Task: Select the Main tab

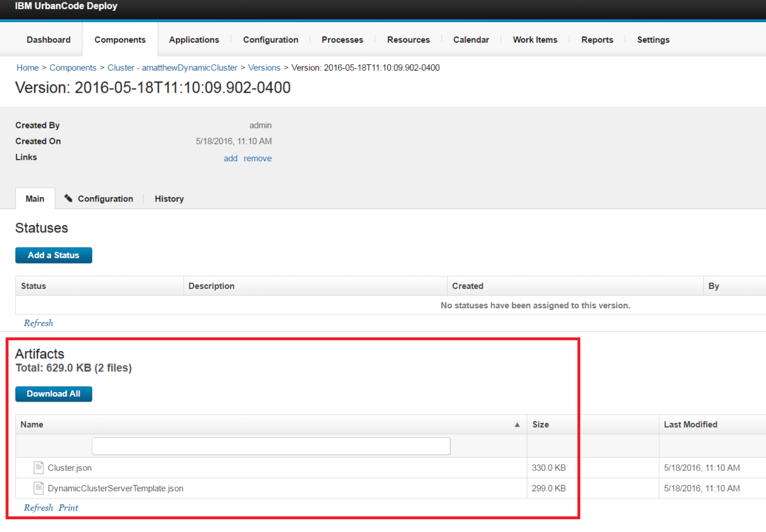Action: tap(35, 199)
